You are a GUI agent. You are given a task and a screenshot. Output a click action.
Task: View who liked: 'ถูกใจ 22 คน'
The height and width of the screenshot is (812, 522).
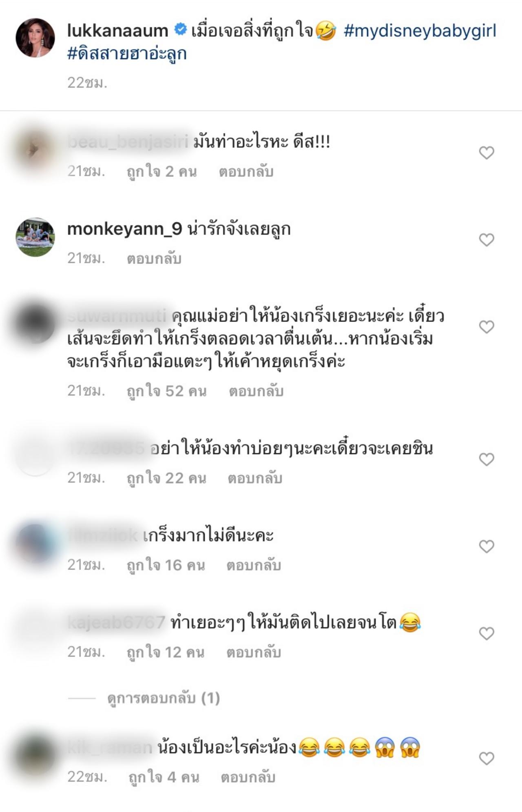point(166,478)
